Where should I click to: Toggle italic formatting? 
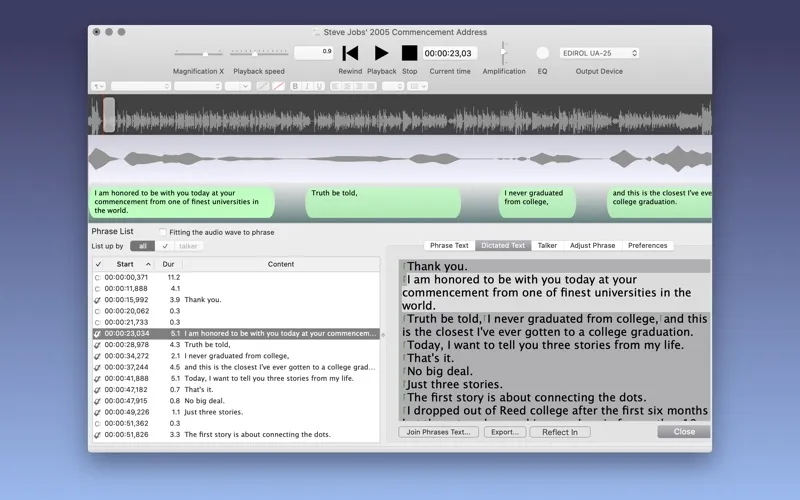[x=307, y=86]
